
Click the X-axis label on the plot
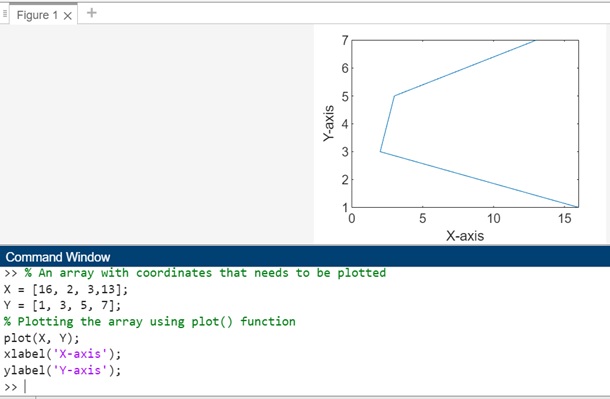[465, 236]
